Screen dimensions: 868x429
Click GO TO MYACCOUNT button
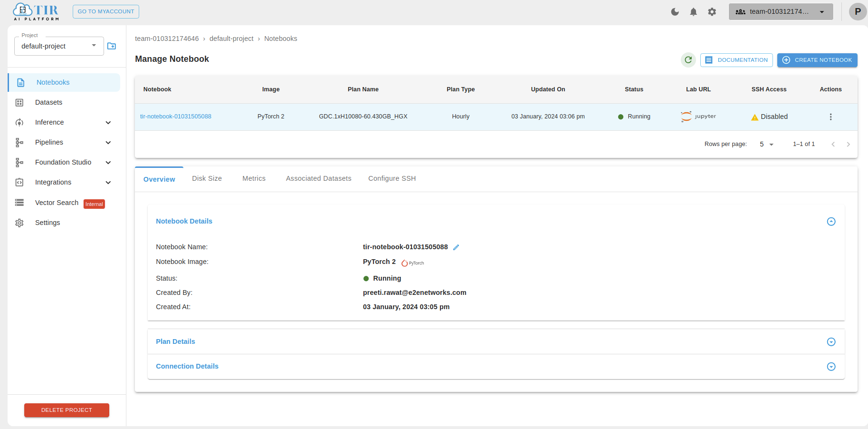click(106, 11)
